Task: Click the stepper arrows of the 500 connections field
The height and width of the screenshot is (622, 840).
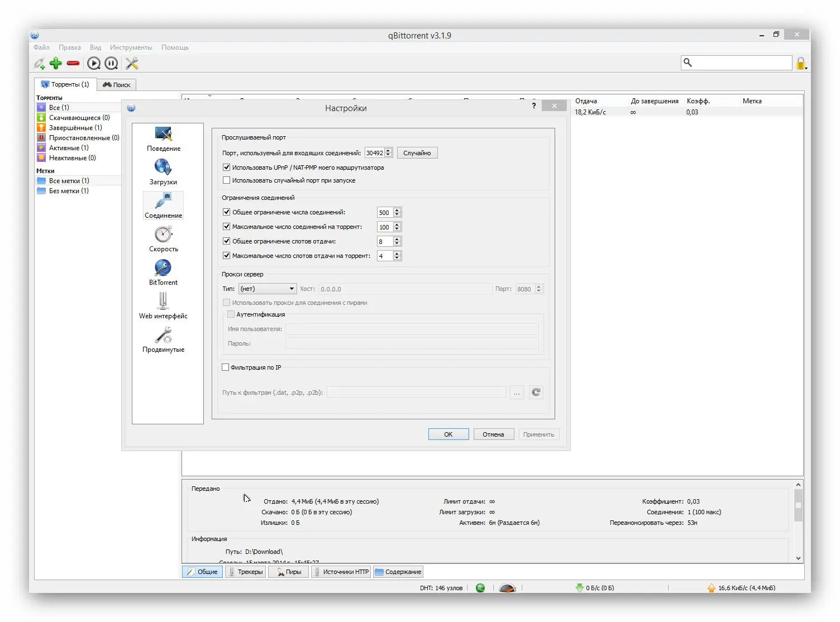Action: [397, 212]
